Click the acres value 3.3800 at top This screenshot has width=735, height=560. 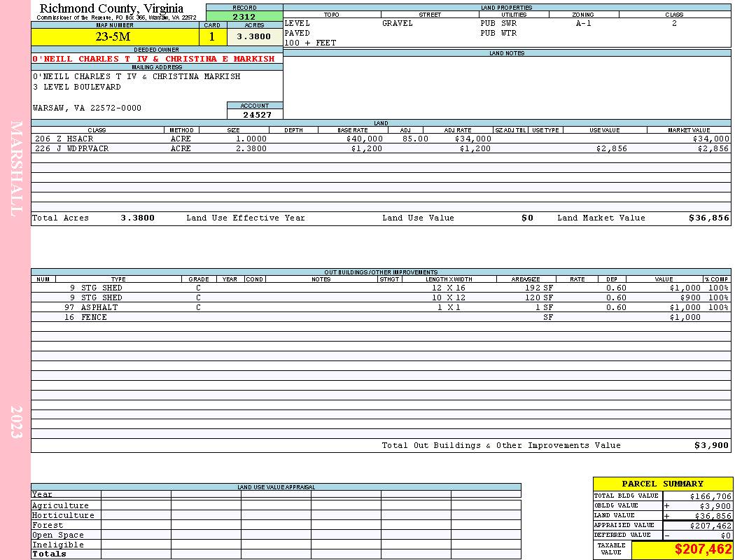click(x=253, y=36)
